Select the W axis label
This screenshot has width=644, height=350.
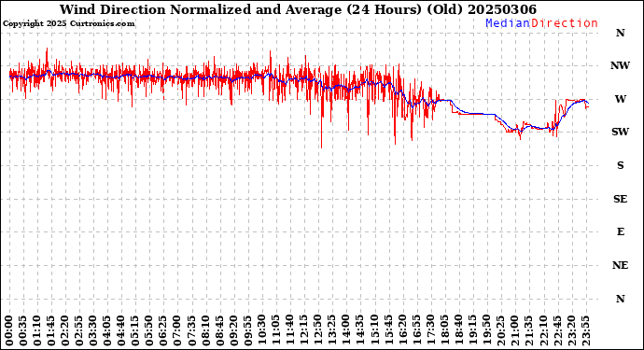tap(620, 99)
